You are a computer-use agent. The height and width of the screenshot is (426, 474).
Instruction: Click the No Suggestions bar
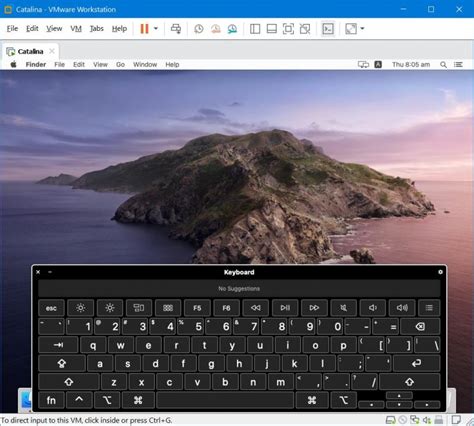(x=239, y=289)
